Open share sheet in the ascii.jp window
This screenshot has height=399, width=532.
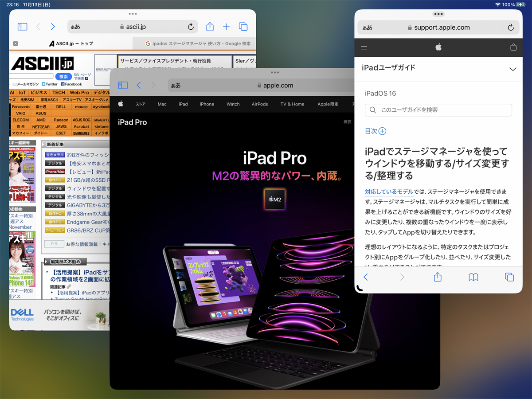210,27
